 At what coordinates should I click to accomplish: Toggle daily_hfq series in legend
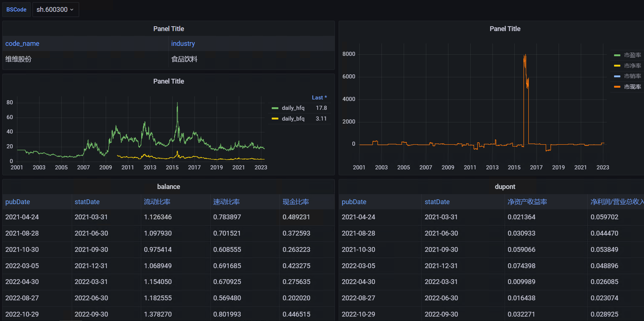coord(293,108)
